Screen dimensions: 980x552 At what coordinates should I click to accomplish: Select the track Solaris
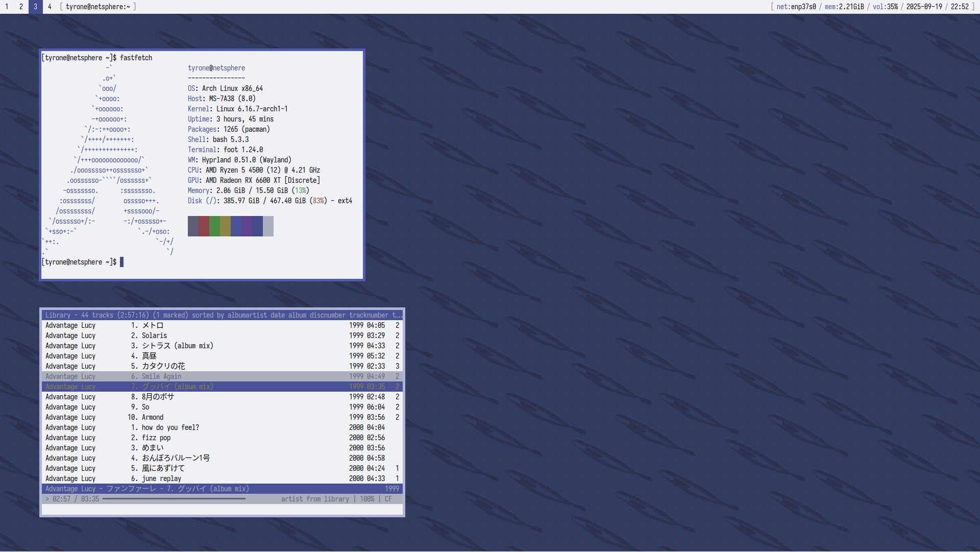tap(154, 335)
